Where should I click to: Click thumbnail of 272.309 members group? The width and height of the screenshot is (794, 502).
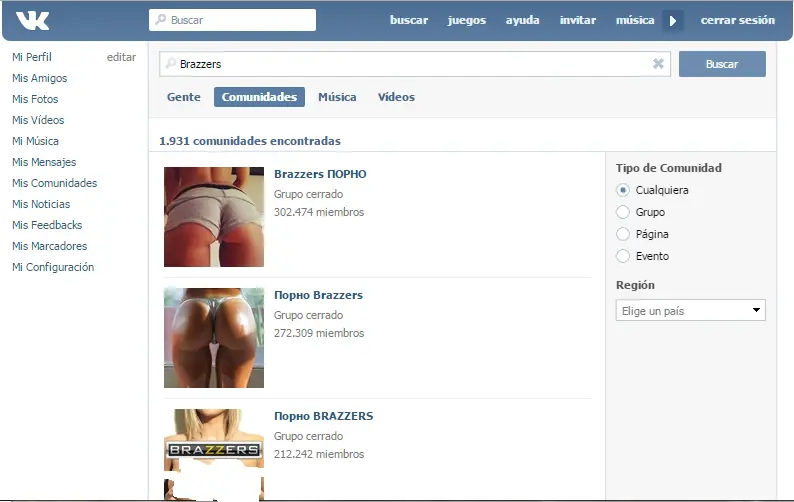[214, 338]
